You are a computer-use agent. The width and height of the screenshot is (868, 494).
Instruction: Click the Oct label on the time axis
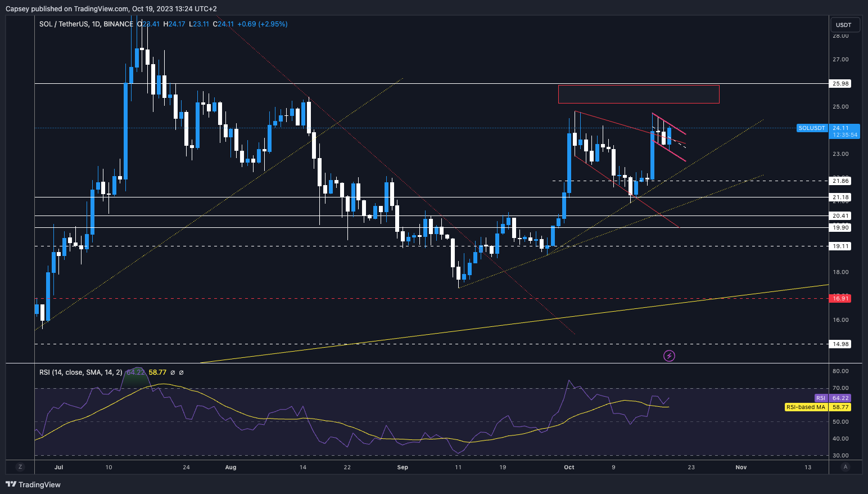[x=568, y=467]
